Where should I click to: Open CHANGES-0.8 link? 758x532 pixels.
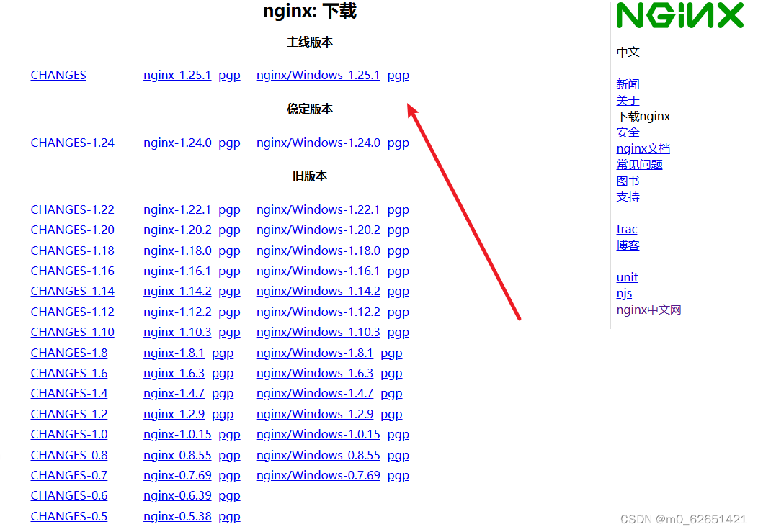click(x=69, y=456)
